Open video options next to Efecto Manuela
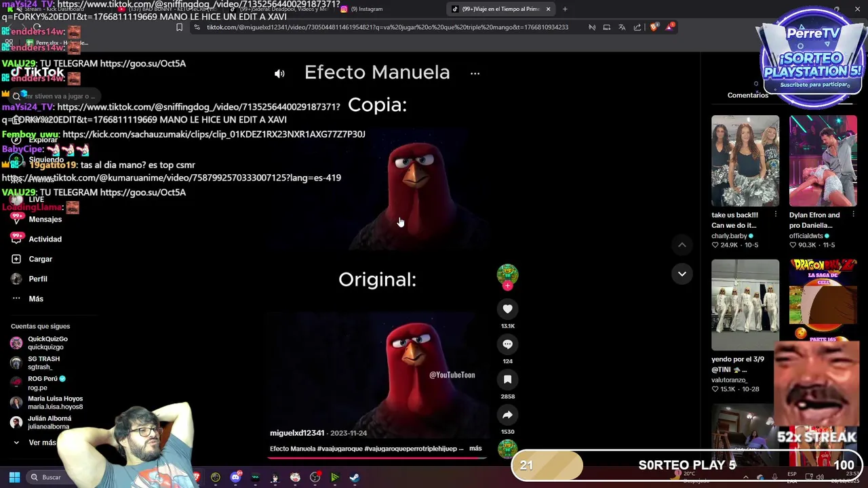Viewport: 868px width, 488px height. pyautogui.click(x=475, y=73)
